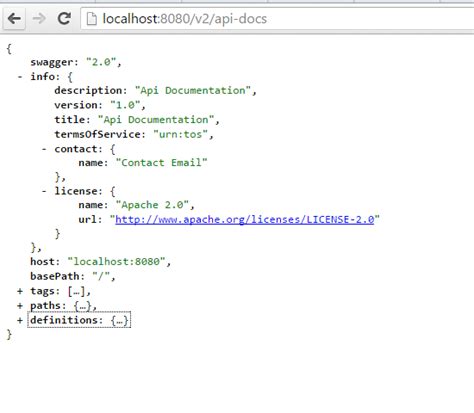The width and height of the screenshot is (474, 413).
Task: Expand the definitions object node
Action: 20,320
